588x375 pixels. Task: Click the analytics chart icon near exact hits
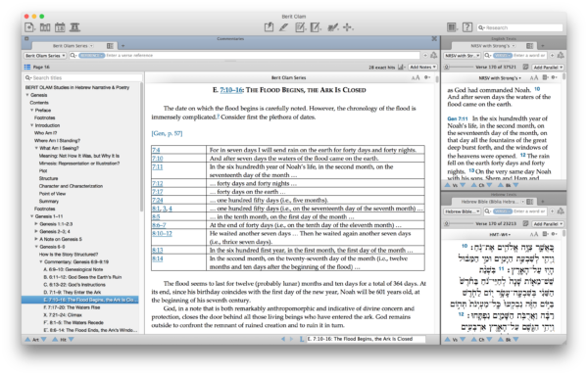pyautogui.click(x=402, y=67)
